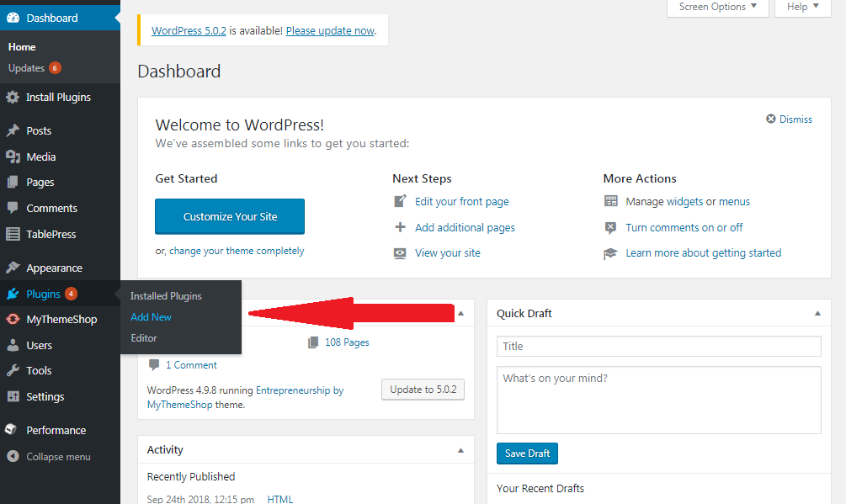Click the Entrepreneurship by MyThemeShop theme link
Image resolution: width=846 pixels, height=504 pixels.
[246, 397]
